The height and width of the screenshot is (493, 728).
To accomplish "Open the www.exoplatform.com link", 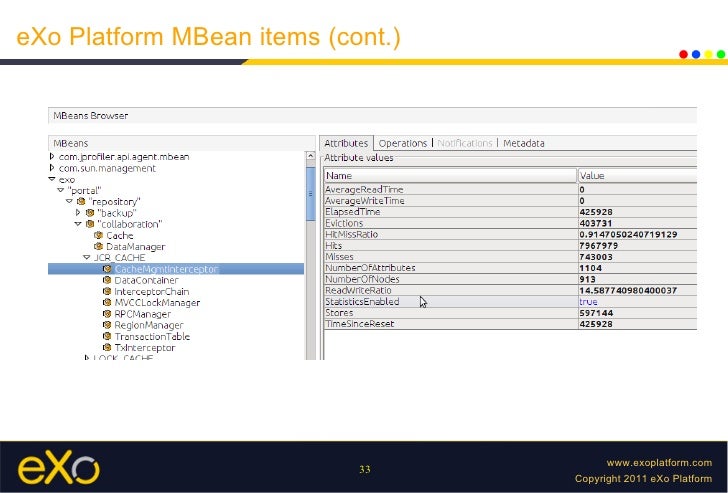I will [659, 463].
